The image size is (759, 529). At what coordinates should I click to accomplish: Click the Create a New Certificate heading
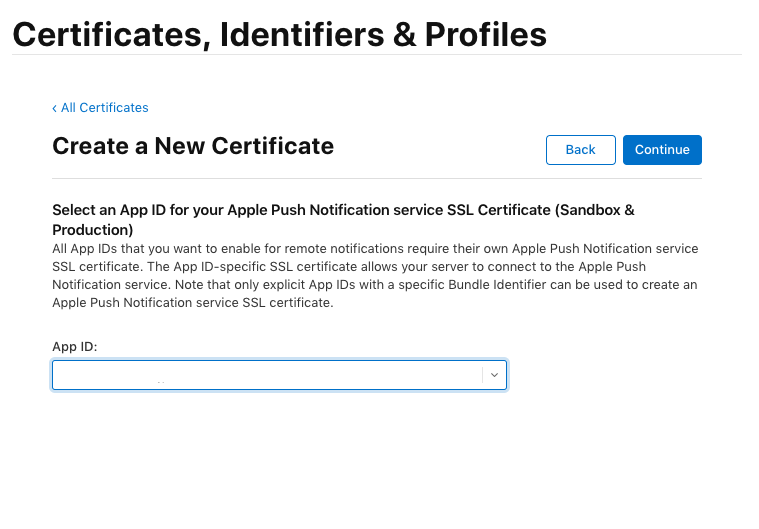(x=193, y=147)
